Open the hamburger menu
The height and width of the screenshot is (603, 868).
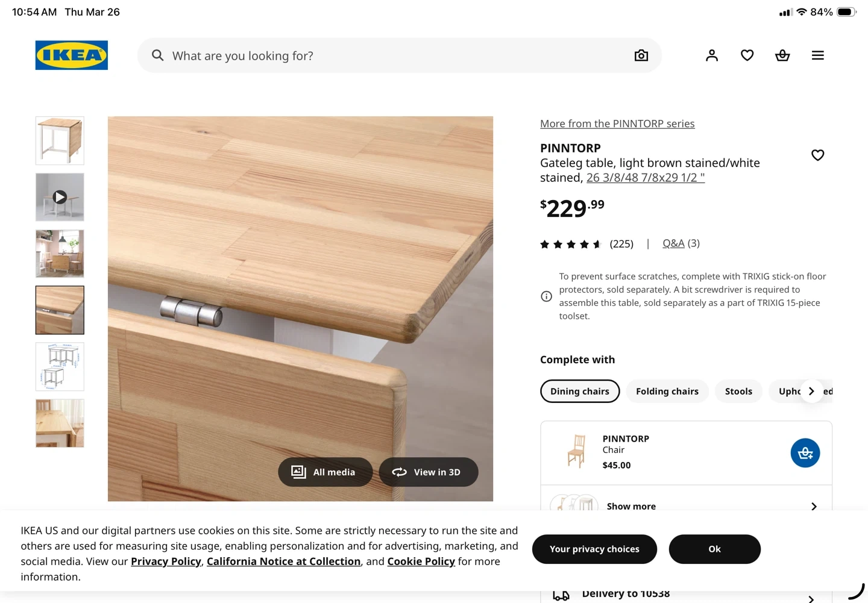tap(817, 55)
